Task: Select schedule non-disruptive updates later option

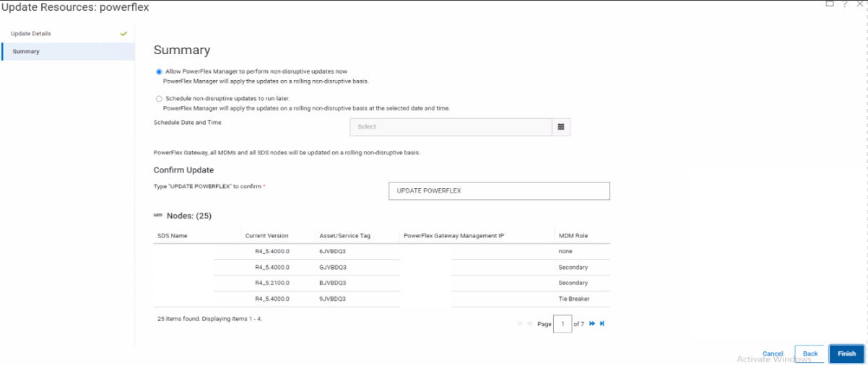Action: [159, 98]
